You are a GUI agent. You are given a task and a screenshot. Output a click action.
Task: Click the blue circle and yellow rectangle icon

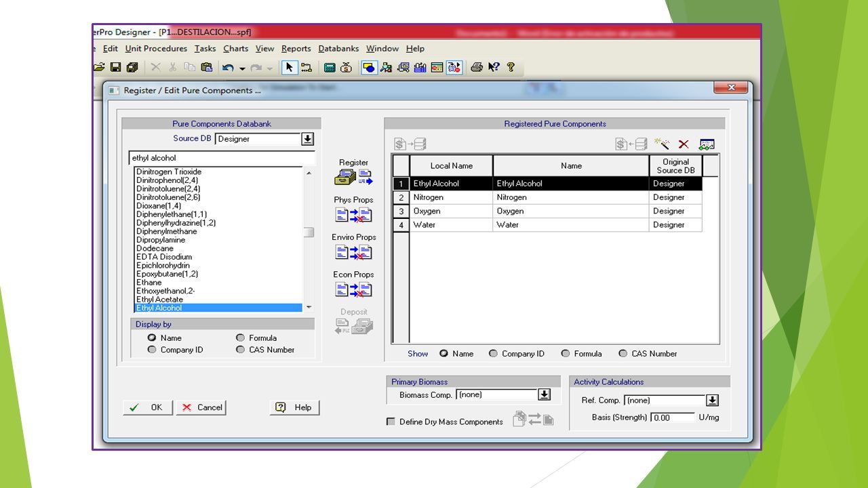[370, 67]
